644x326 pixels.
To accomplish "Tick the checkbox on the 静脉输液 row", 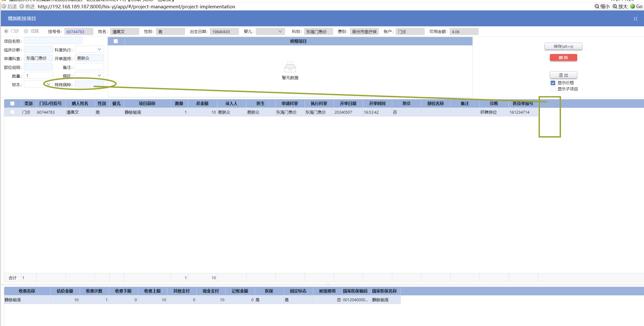I will click(12, 112).
